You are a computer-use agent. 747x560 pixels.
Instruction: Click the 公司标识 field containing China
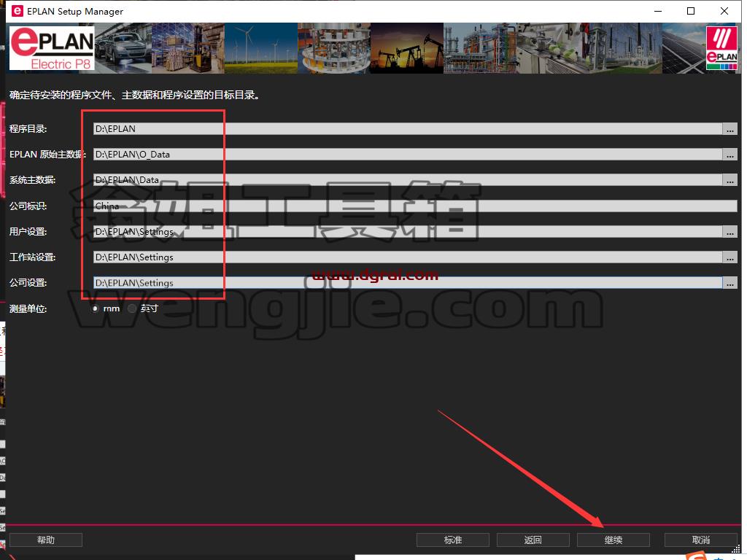coord(415,206)
